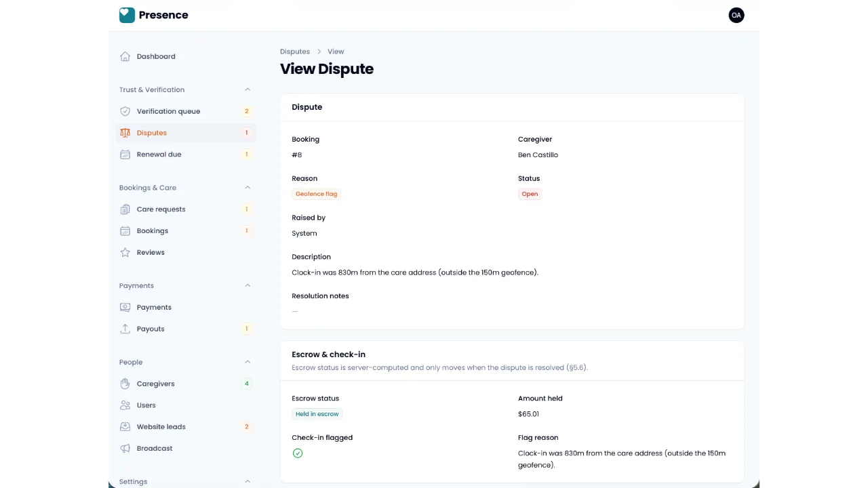Click the Verification queue shield icon
This screenshot has height=488, width=868.
tap(125, 111)
